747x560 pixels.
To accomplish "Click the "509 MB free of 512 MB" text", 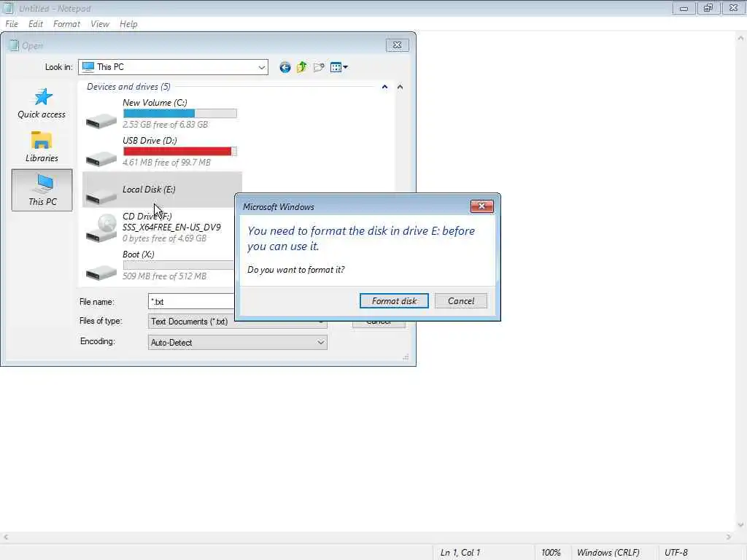I will pyautogui.click(x=164, y=276).
